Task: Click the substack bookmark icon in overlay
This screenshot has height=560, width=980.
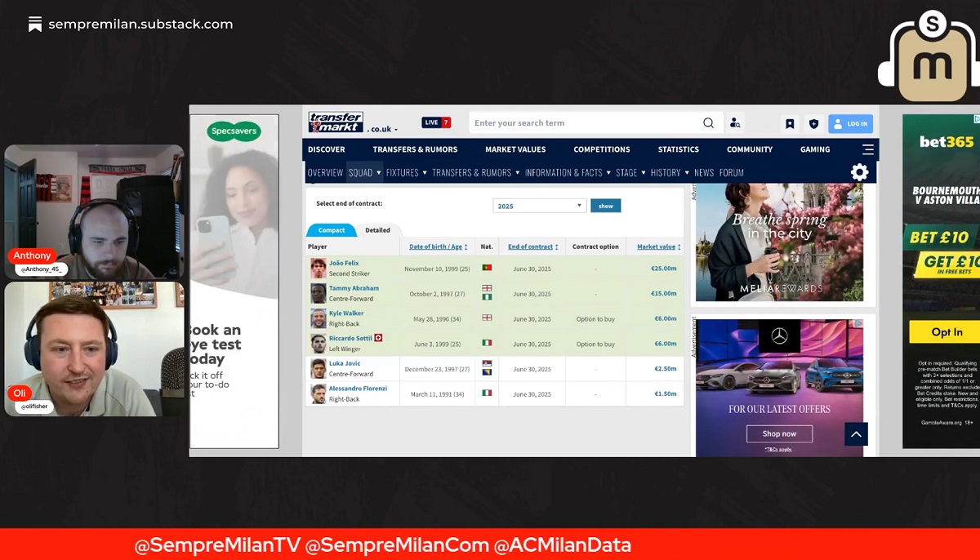Action: [x=35, y=24]
